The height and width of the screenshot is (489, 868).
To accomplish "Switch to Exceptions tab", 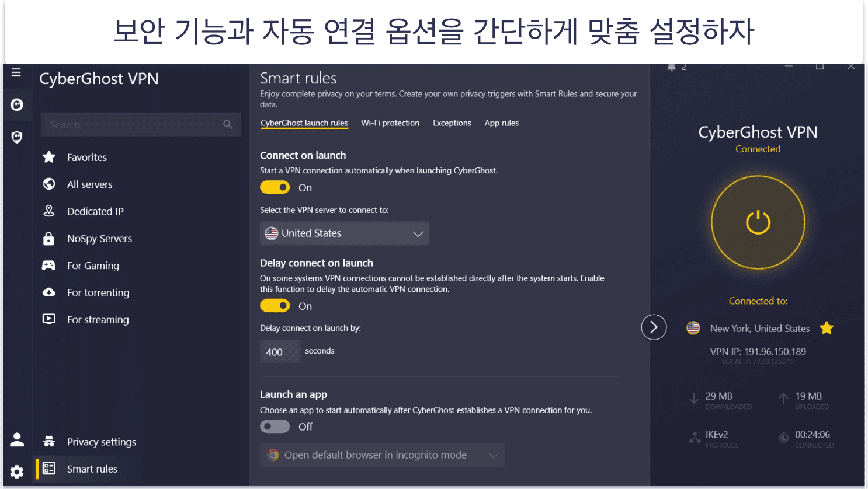I will click(452, 123).
